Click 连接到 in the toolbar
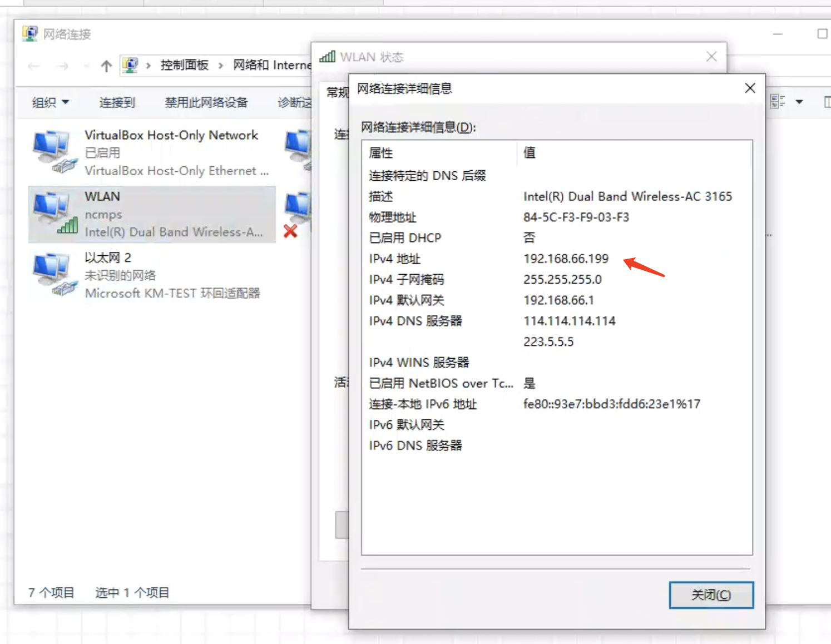 tap(117, 102)
